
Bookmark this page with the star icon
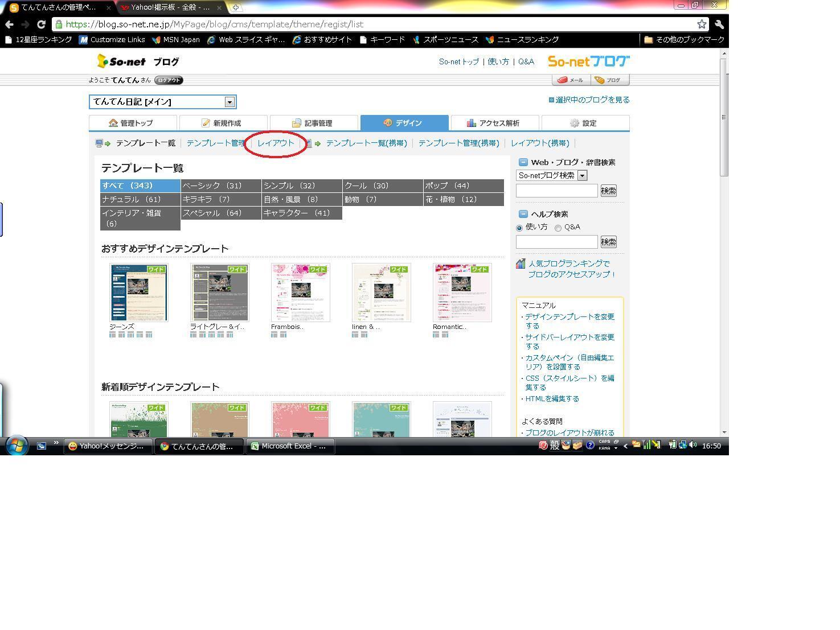tap(702, 24)
